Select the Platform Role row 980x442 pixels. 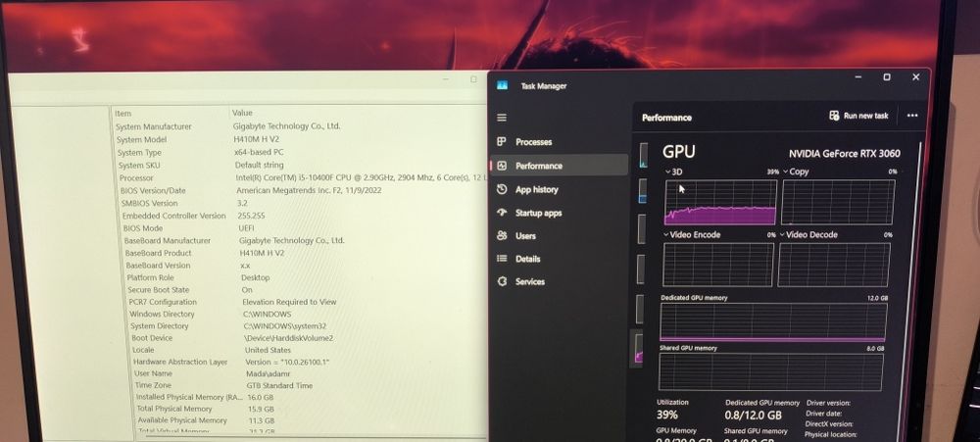[x=305, y=277]
